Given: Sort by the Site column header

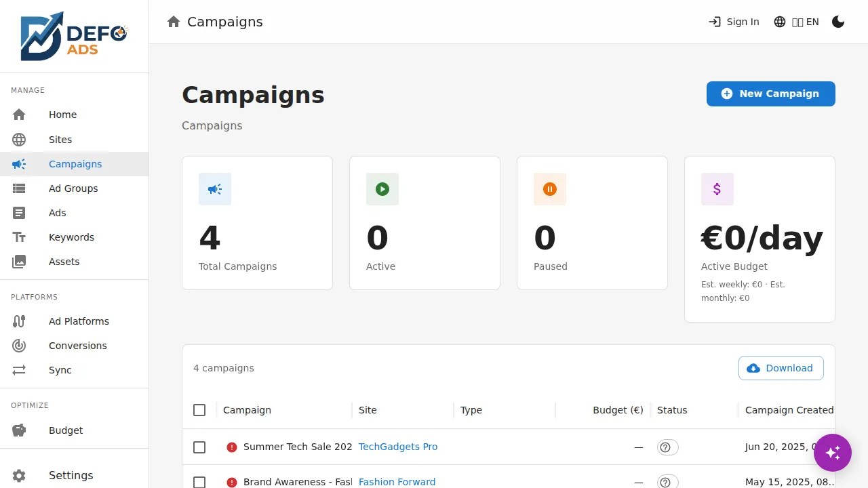Looking at the screenshot, I should click(x=368, y=410).
